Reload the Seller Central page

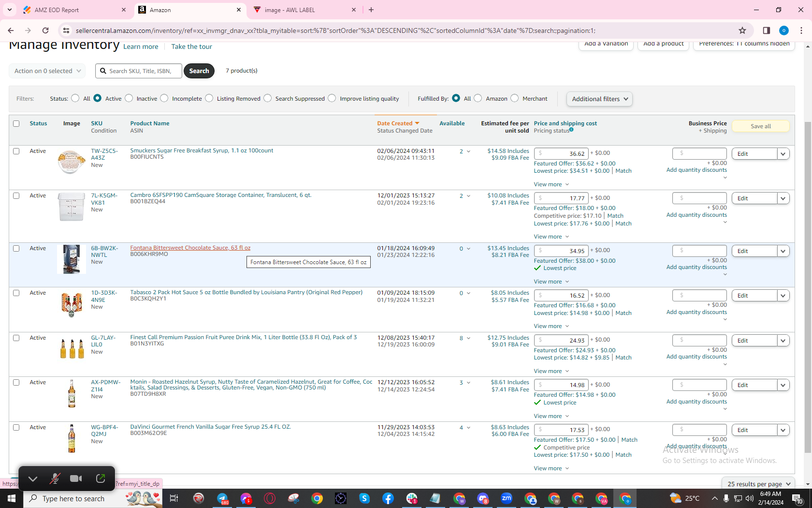coord(45,30)
